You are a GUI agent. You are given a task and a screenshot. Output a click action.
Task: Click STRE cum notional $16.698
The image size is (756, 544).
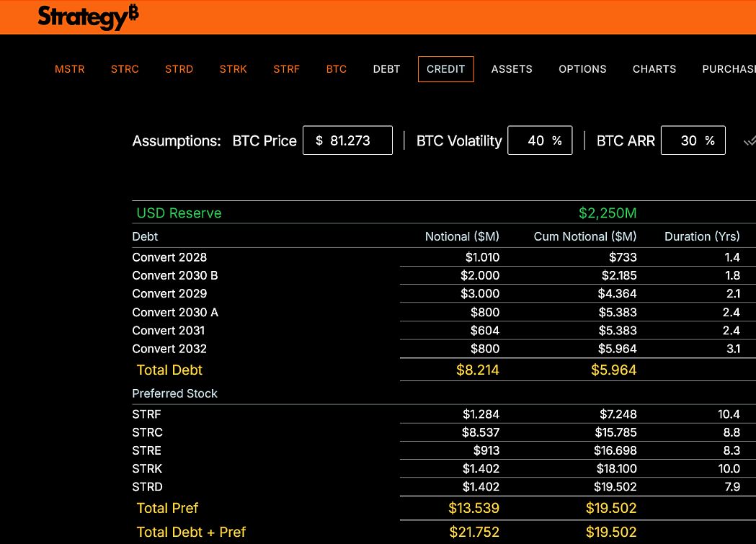tap(615, 450)
